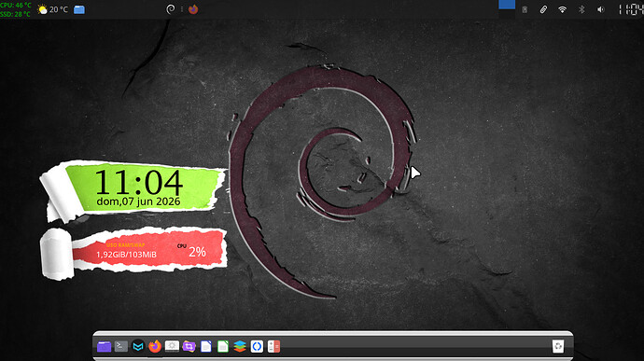The image size is (644, 361).
Task: Open the settings gear app in dock
Action: coord(172,346)
